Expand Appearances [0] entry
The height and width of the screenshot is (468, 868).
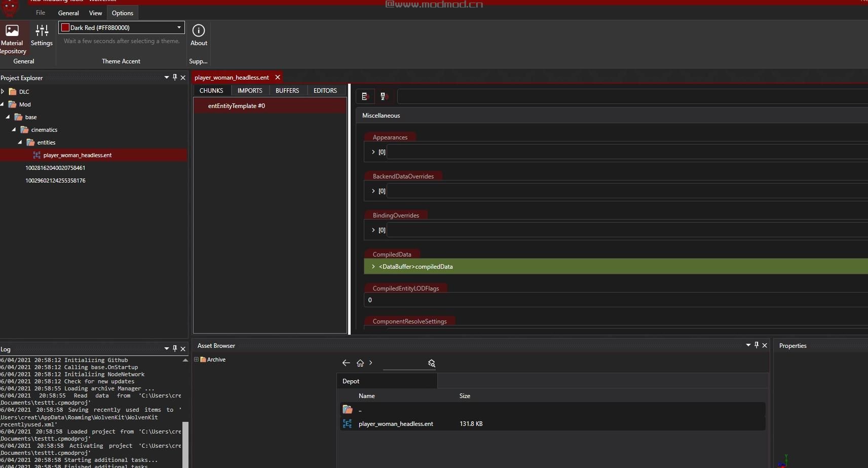tap(373, 152)
